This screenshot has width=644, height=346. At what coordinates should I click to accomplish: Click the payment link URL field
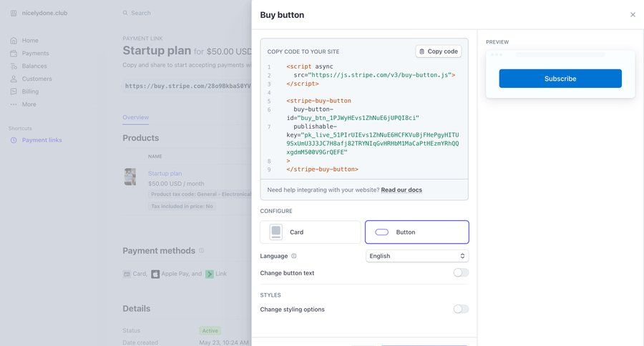(187, 86)
